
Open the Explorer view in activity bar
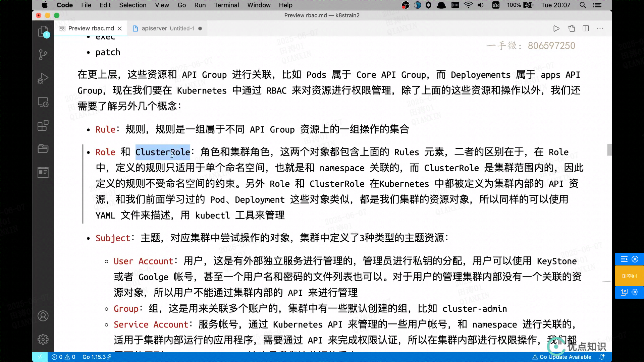(x=43, y=32)
